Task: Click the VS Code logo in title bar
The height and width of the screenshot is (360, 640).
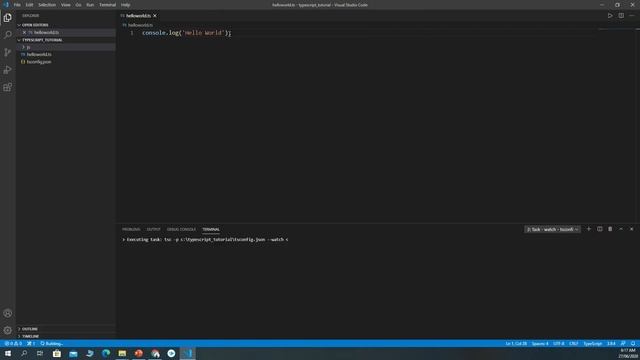Action: (x=6, y=5)
